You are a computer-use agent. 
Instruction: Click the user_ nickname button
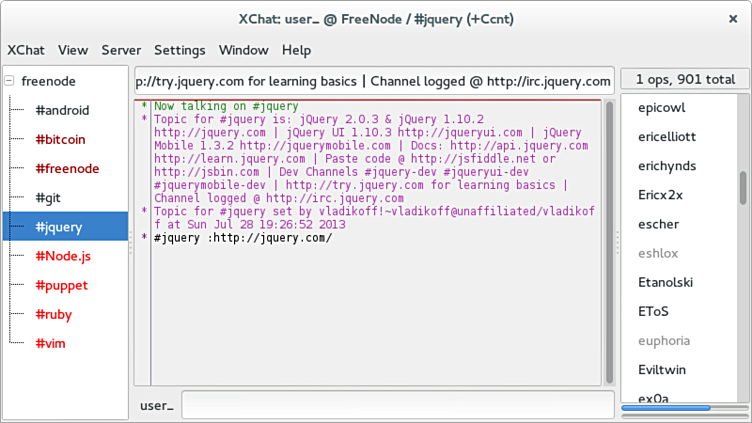click(x=157, y=405)
